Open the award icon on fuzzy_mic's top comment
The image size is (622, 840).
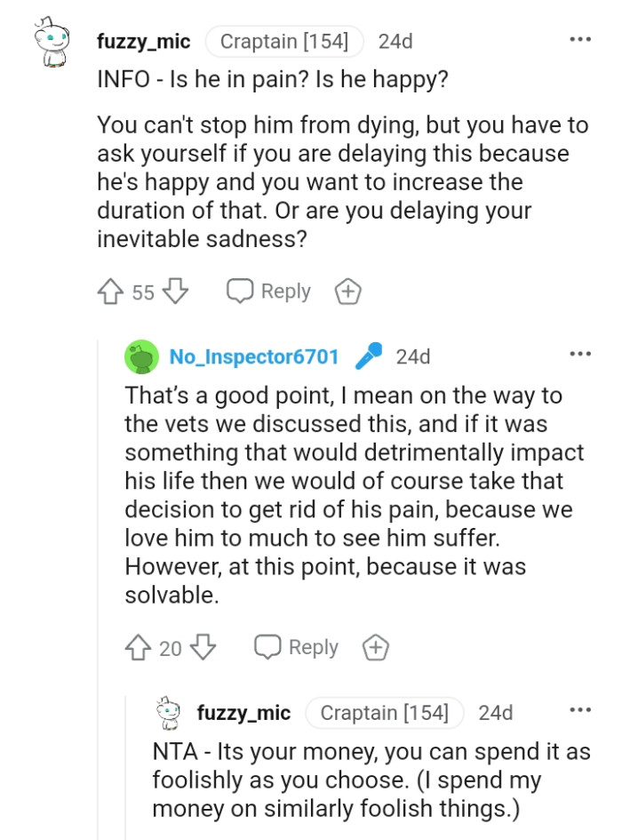tap(347, 291)
